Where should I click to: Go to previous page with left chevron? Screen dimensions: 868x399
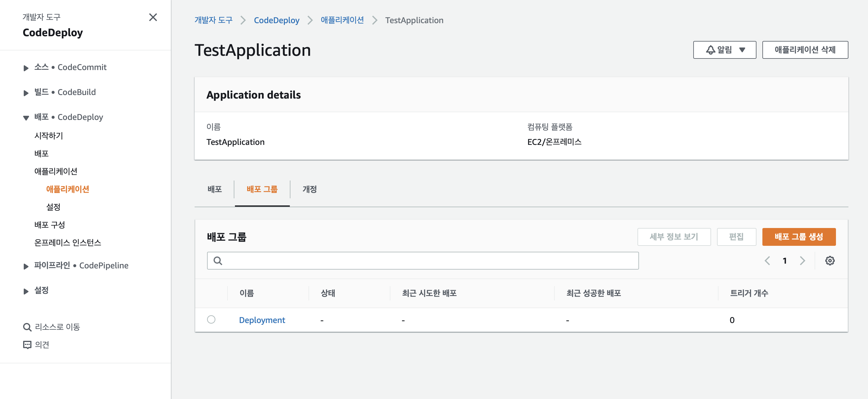768,261
